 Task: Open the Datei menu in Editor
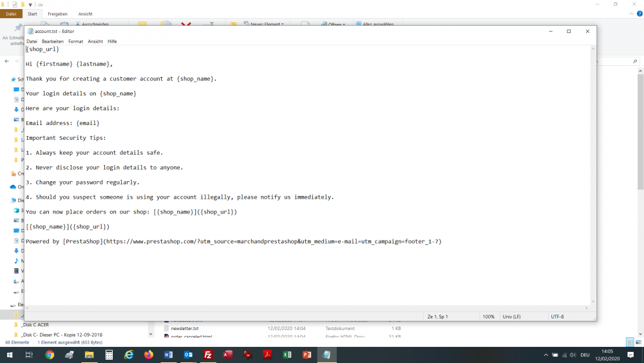32,41
